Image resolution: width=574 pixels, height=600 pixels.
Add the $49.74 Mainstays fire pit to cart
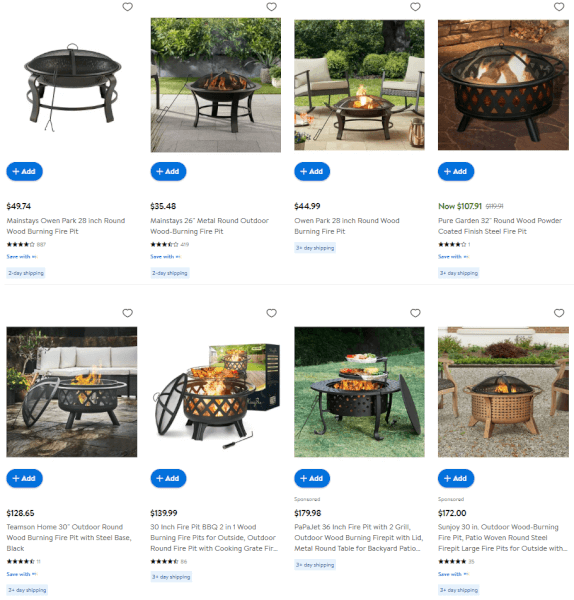click(24, 171)
